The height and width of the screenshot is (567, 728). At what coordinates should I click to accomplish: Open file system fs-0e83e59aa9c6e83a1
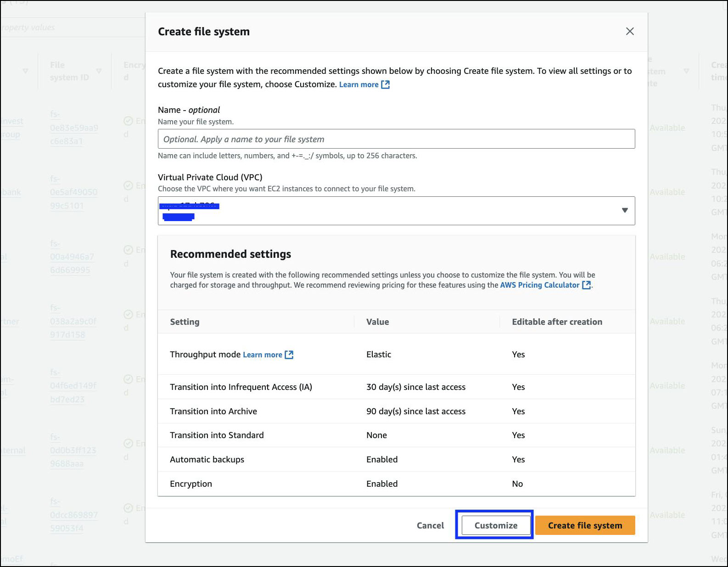74,128
